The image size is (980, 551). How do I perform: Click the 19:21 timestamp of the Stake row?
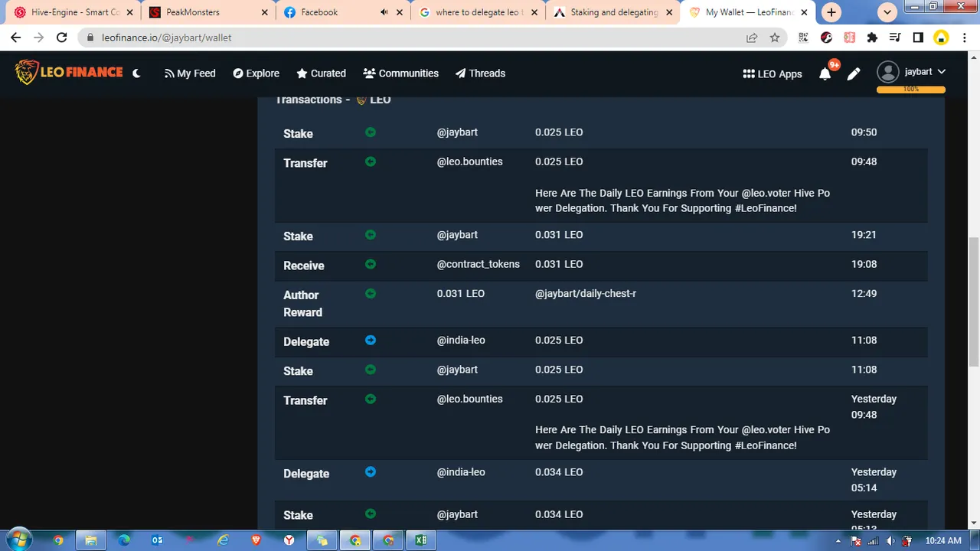(x=864, y=235)
